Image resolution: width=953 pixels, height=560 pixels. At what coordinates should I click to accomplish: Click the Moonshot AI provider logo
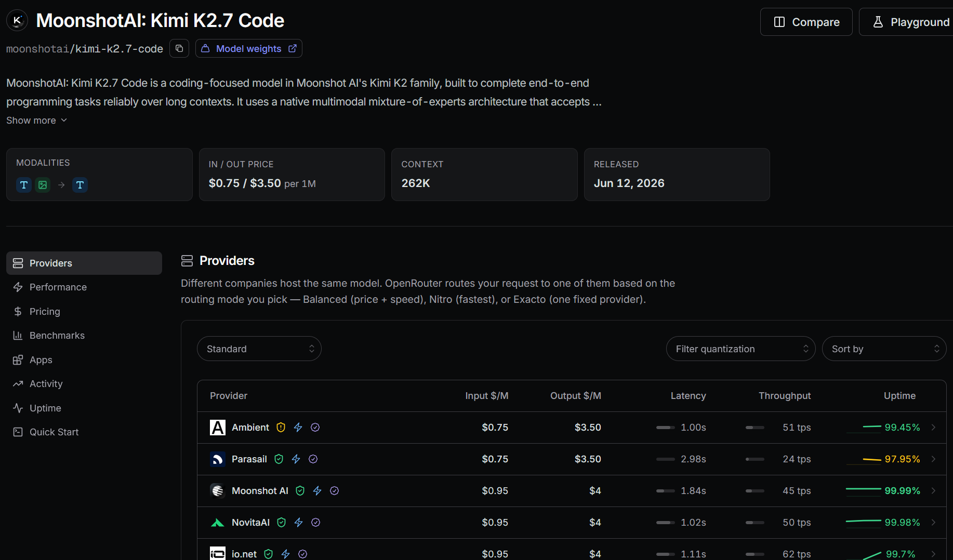(x=218, y=491)
